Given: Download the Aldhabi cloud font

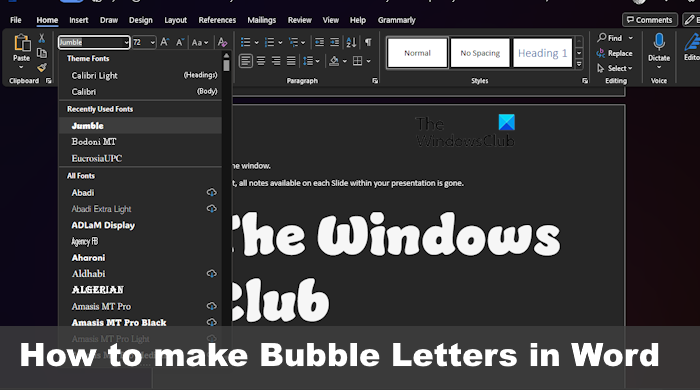Looking at the screenshot, I should pos(212,274).
